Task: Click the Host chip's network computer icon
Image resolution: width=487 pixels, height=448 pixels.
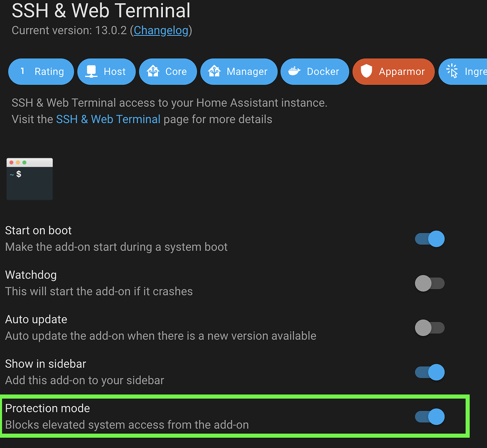Action: point(91,72)
